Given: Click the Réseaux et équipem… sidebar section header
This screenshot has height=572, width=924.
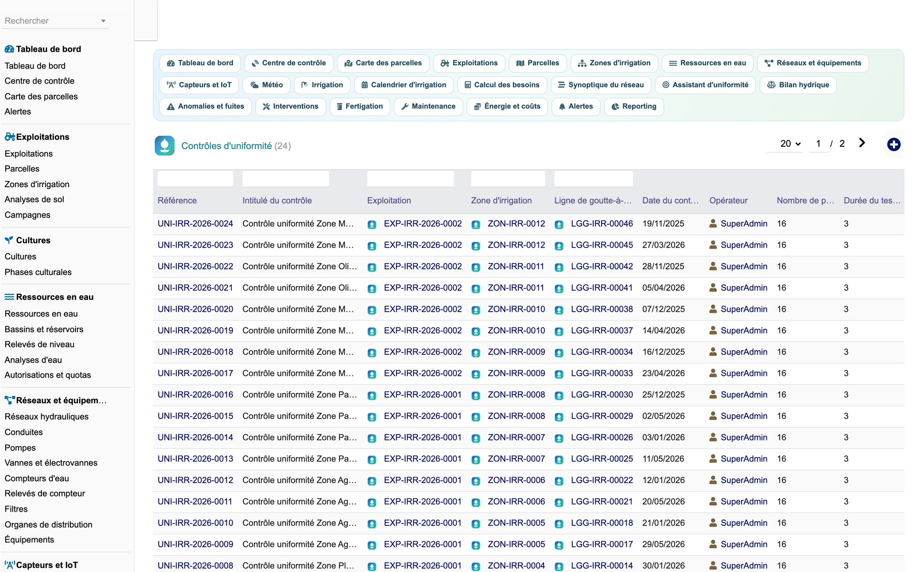Looking at the screenshot, I should (56, 400).
